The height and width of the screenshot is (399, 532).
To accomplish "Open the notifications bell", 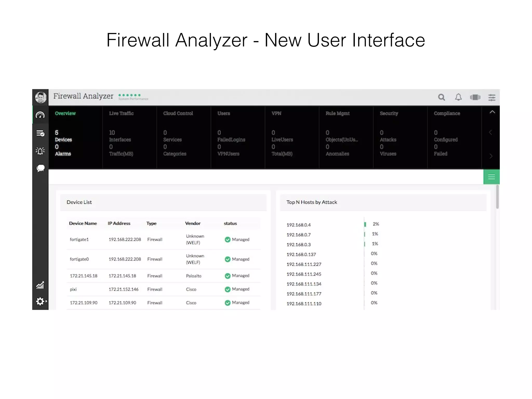I will (x=458, y=97).
